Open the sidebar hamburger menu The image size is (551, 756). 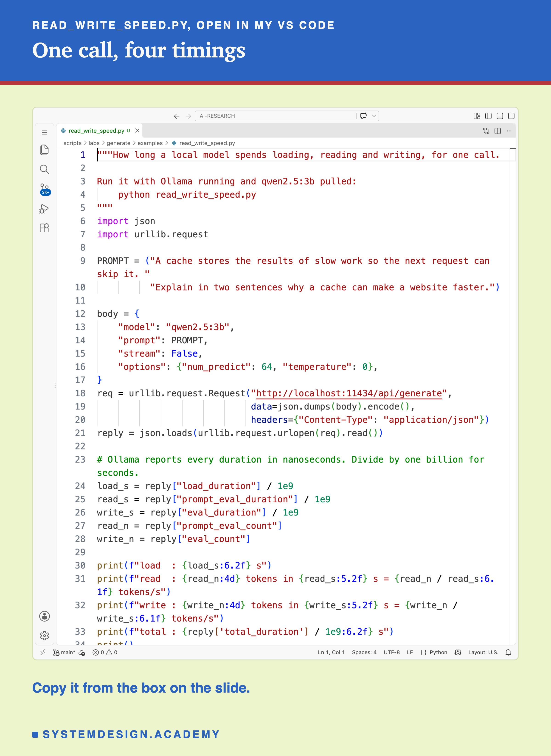pos(44,133)
